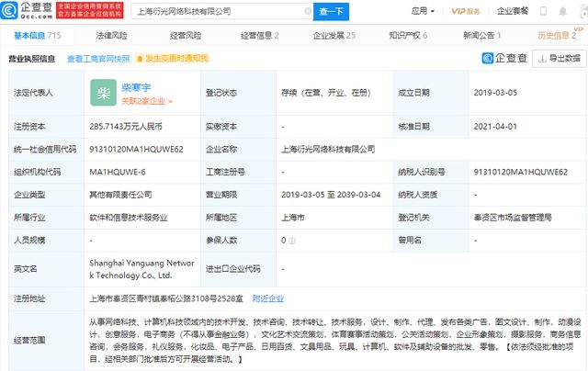588x371 pixels.
Task: Expand the 应用 dropdown menu
Action: (x=423, y=11)
